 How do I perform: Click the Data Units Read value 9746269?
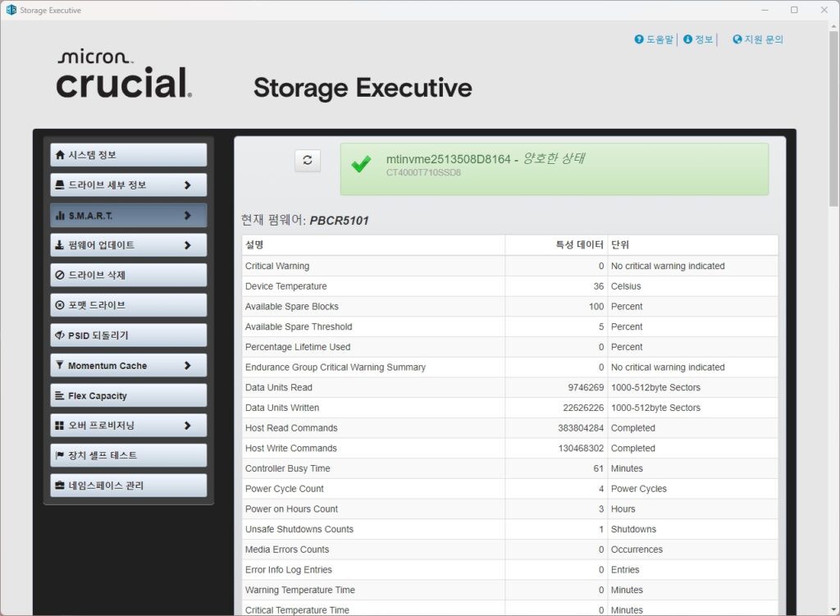(586, 387)
